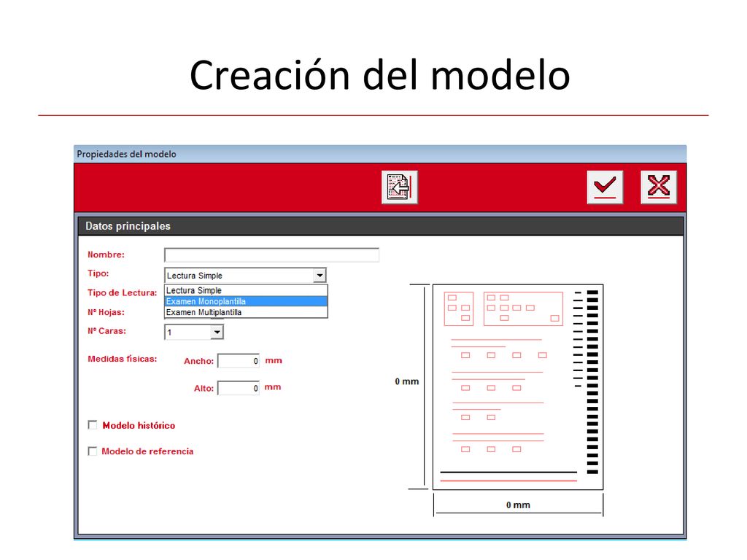
Task: Click the Ancho measurement field
Action: [x=239, y=361]
